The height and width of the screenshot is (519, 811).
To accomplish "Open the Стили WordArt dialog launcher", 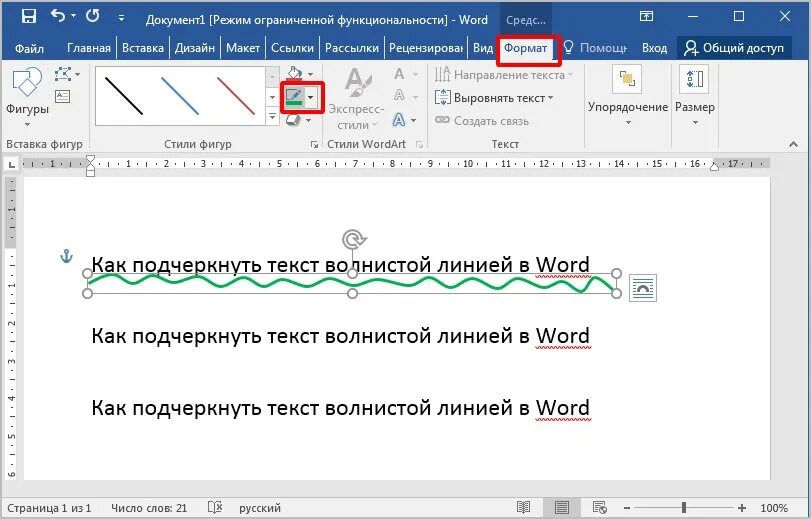I will [x=419, y=145].
